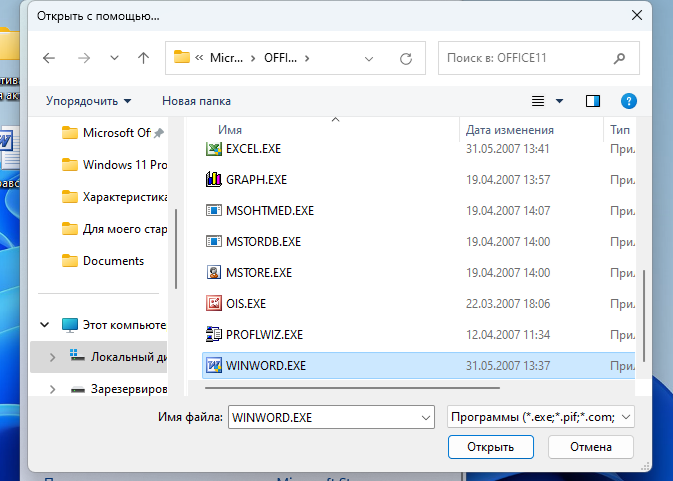Close the Открыть с помощью dialog
This screenshot has width=673, height=481.
click(637, 15)
